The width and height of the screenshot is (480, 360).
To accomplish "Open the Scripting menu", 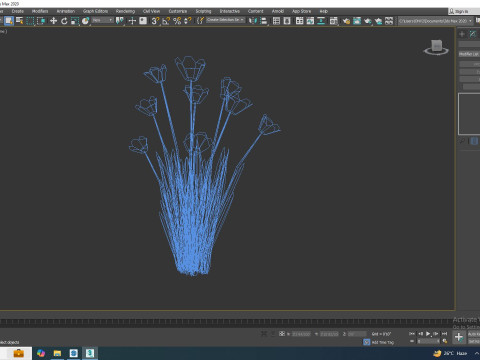I will pyautogui.click(x=203, y=11).
